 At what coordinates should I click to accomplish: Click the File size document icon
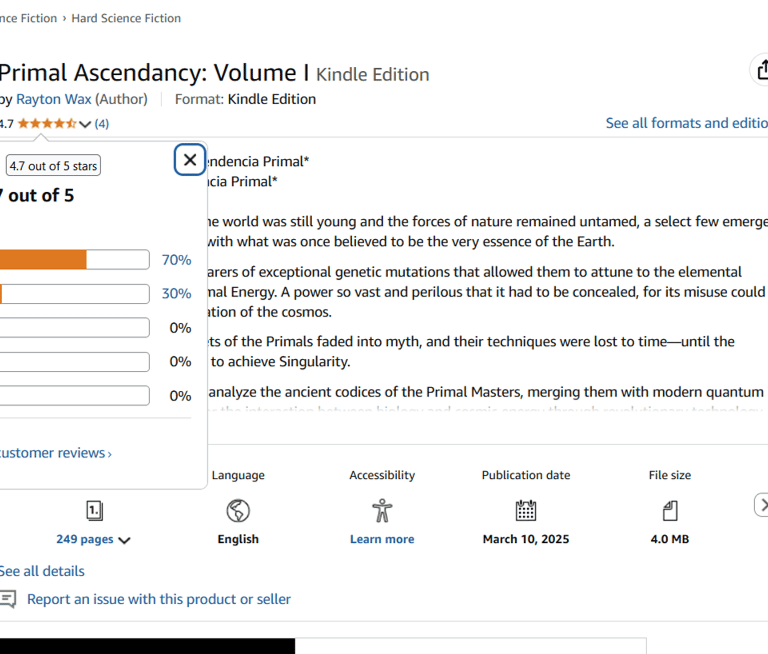click(669, 511)
